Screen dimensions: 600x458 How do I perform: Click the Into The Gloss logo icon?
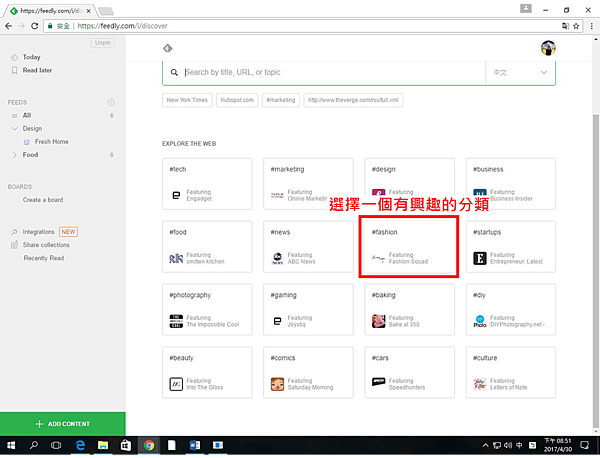pyautogui.click(x=176, y=384)
